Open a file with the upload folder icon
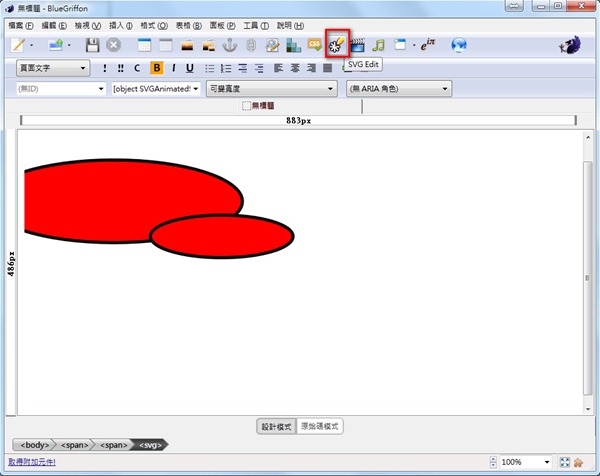The image size is (600, 476). (56, 45)
